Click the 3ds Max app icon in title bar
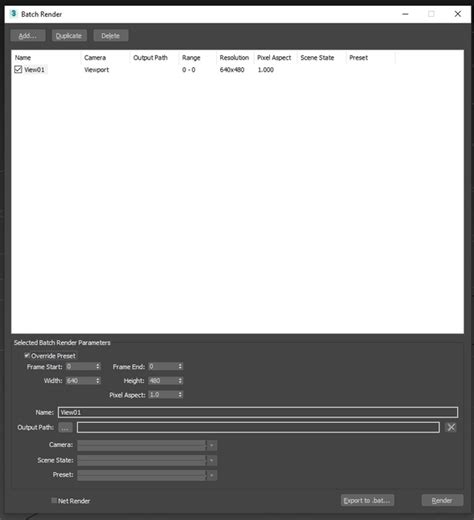 point(13,14)
